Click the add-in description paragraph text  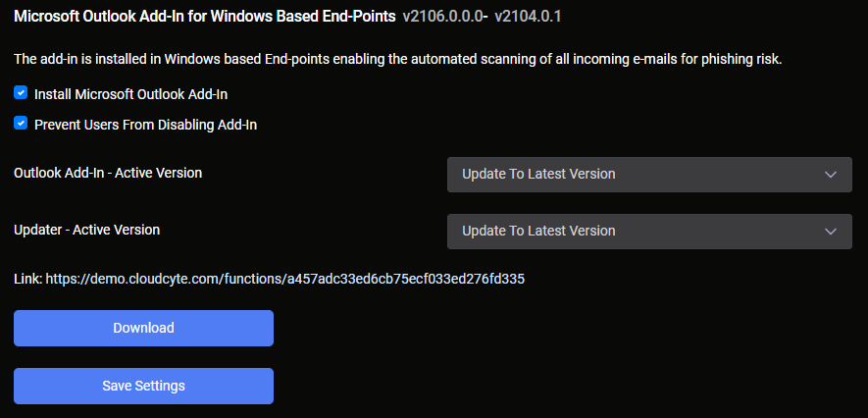point(397,59)
